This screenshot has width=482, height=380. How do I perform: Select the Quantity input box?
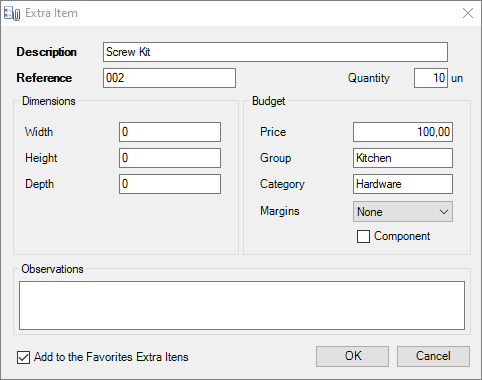(x=431, y=78)
